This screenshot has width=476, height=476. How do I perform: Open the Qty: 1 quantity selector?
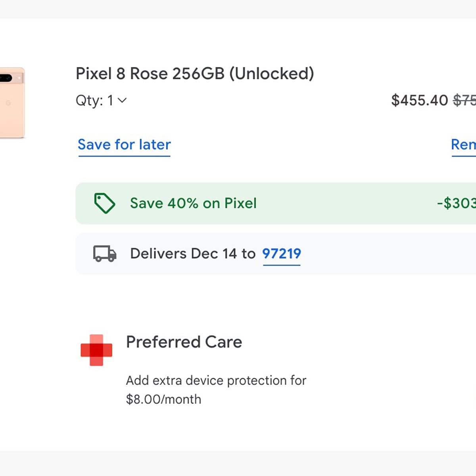(95, 100)
